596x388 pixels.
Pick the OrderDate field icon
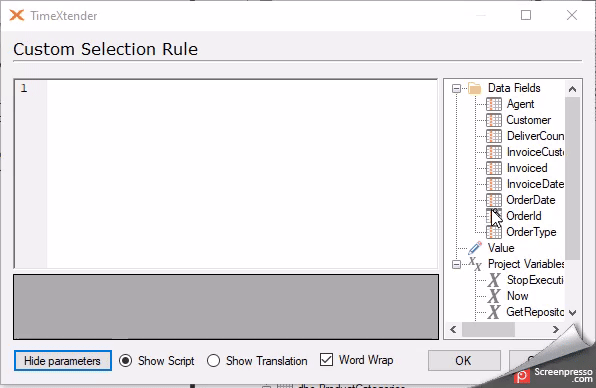(494, 200)
